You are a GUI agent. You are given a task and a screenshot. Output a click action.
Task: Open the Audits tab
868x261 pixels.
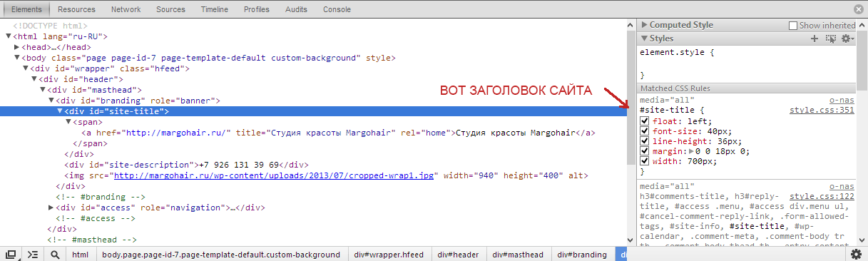[296, 9]
